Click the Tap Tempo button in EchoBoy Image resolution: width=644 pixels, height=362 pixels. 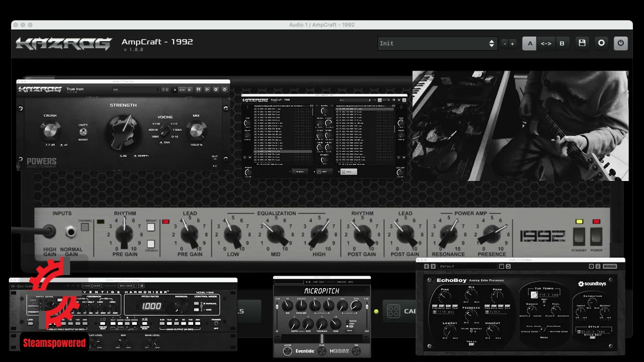click(x=534, y=295)
